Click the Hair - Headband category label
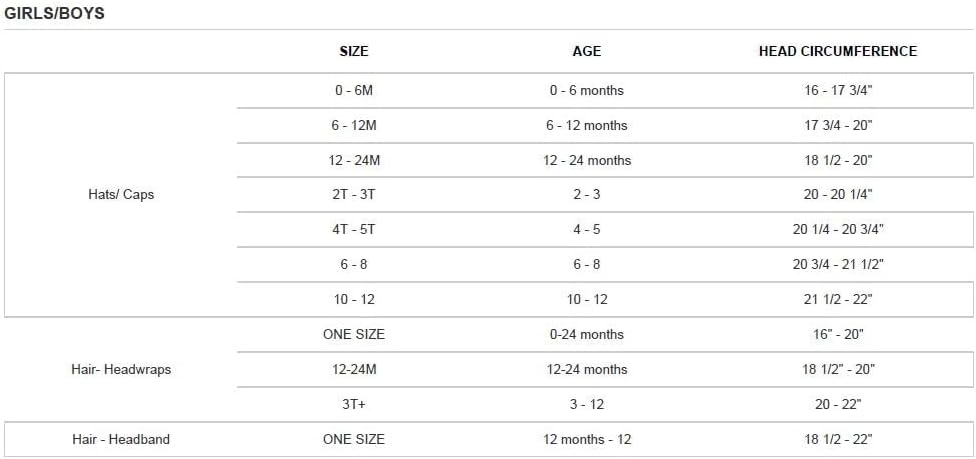976x459 pixels. point(121,439)
